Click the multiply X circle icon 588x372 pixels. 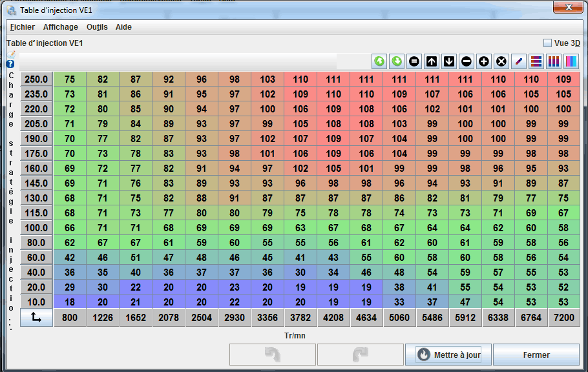click(x=501, y=61)
